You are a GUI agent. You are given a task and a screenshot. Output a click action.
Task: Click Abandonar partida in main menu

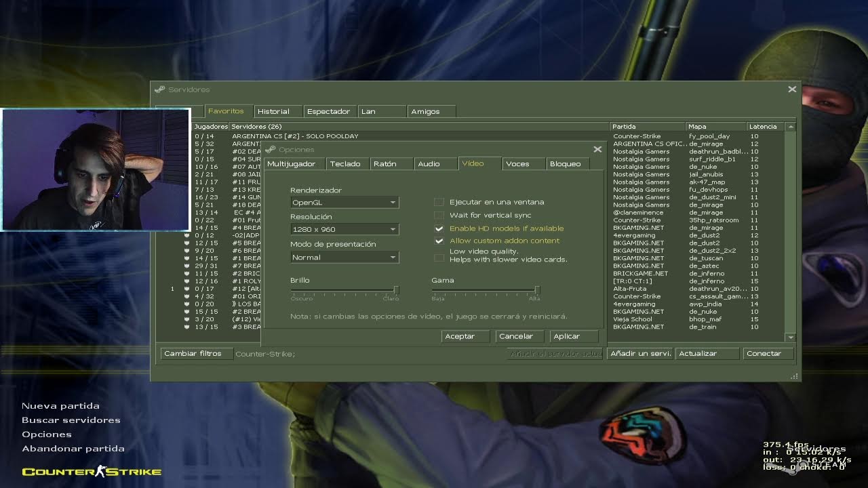[73, 449]
